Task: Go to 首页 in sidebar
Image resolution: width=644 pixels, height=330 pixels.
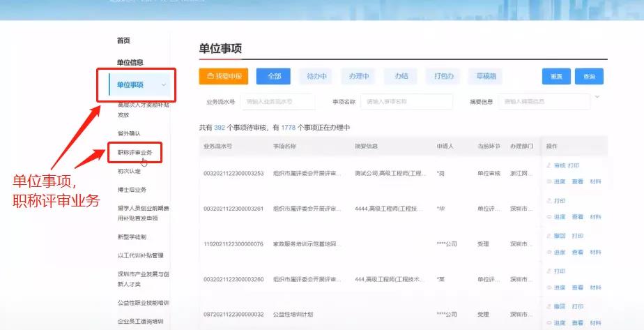Action: (x=123, y=40)
